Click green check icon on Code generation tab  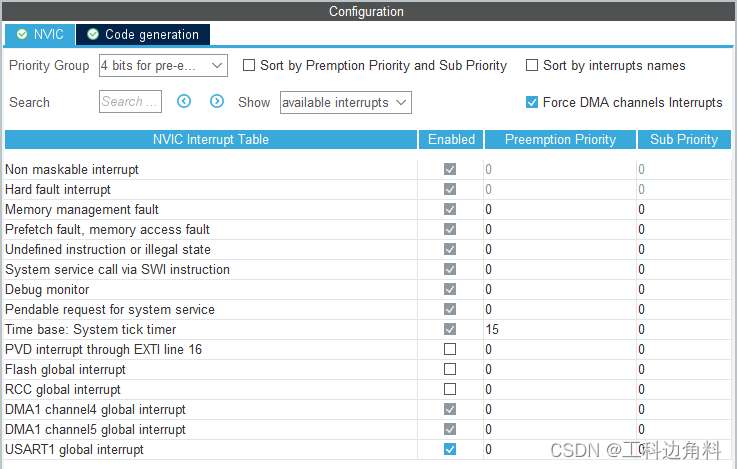[x=93, y=34]
